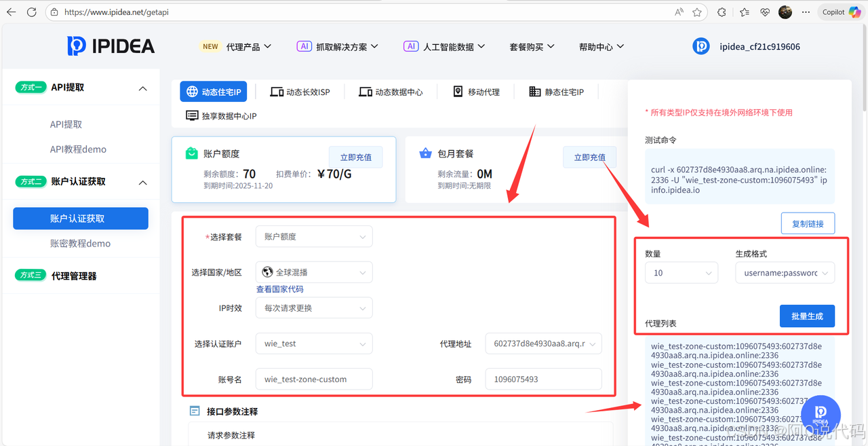Open the 查看国家代码 link
This screenshot has width=868, height=446.
pos(279,289)
